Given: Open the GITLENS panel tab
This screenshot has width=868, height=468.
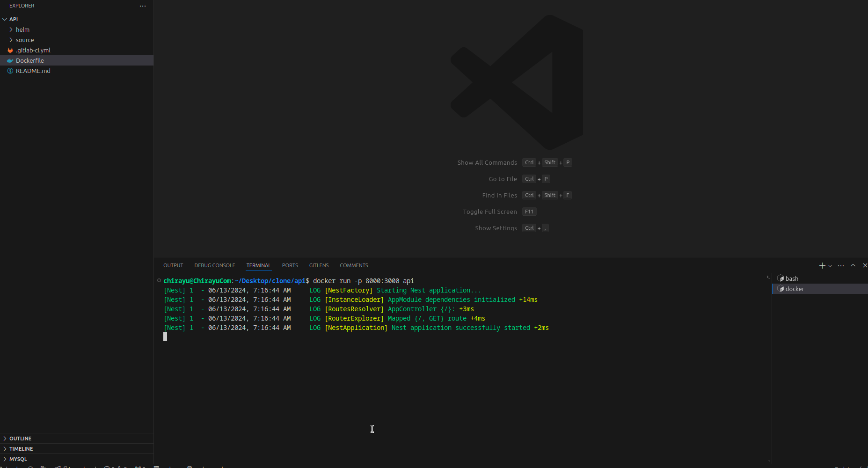Looking at the screenshot, I should 319,265.
